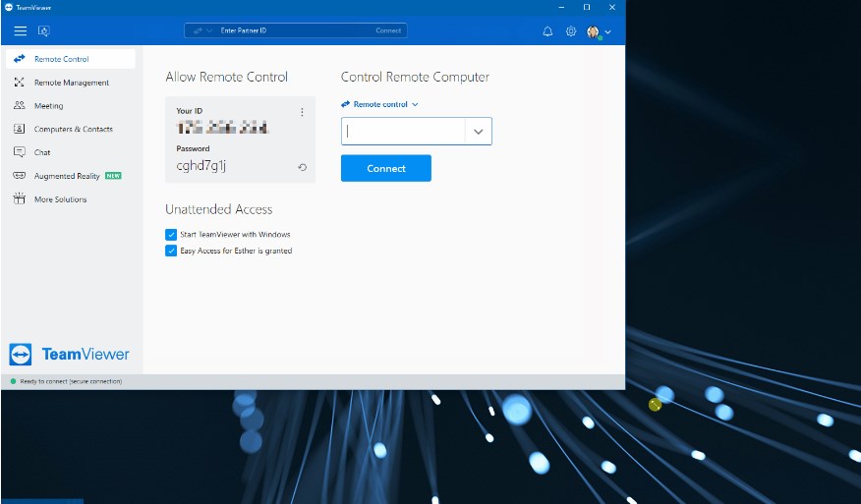861x504 pixels.
Task: Open the notifications bell
Action: click(547, 31)
